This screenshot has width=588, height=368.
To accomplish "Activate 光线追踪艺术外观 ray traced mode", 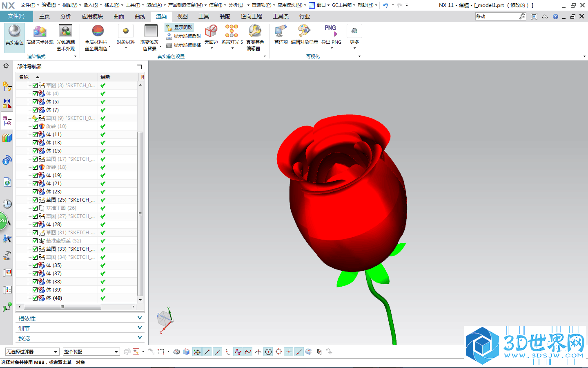I will [65, 38].
